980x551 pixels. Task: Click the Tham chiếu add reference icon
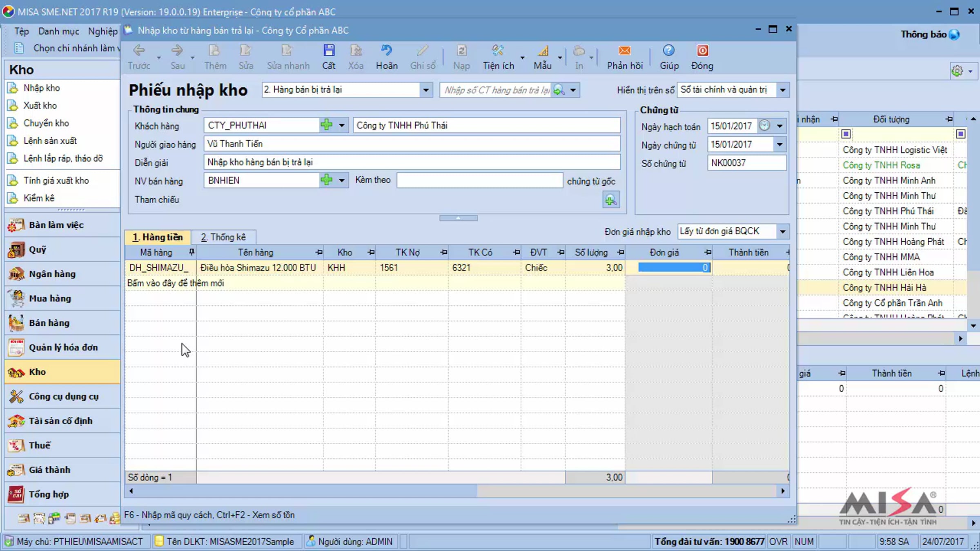tap(611, 200)
